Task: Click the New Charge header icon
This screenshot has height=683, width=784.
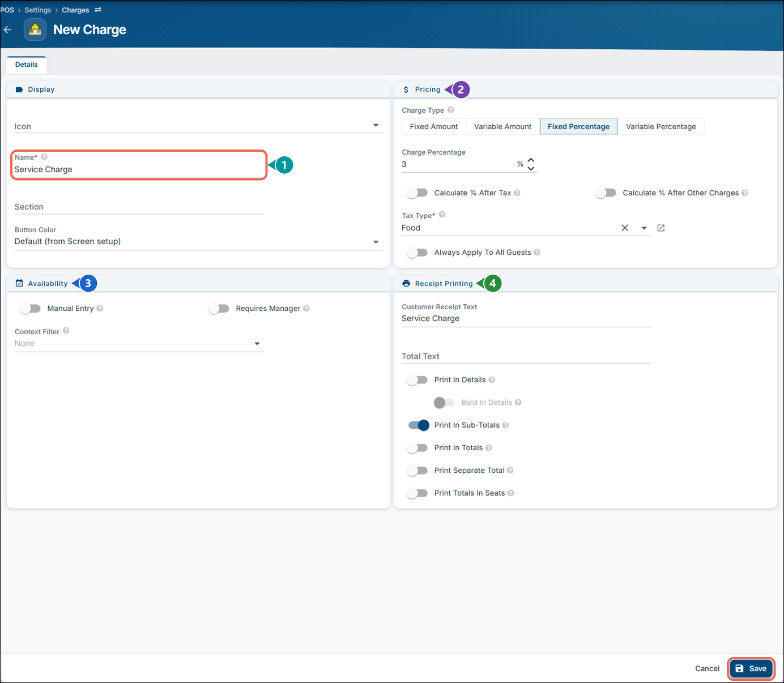Action: [x=35, y=29]
